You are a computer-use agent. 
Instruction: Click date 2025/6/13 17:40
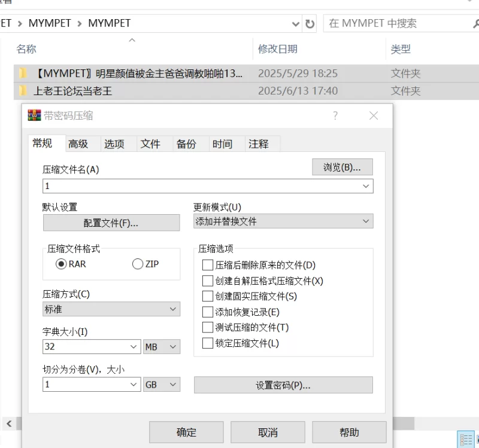coord(298,91)
